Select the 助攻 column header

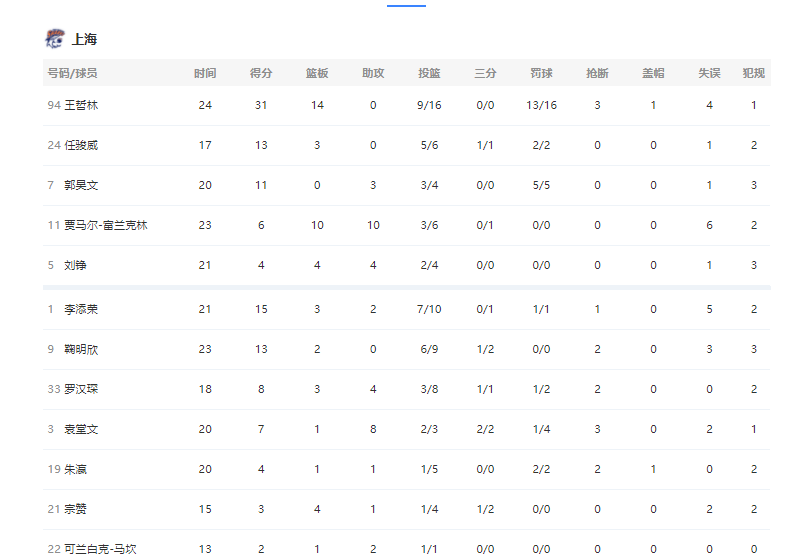pyautogui.click(x=373, y=73)
